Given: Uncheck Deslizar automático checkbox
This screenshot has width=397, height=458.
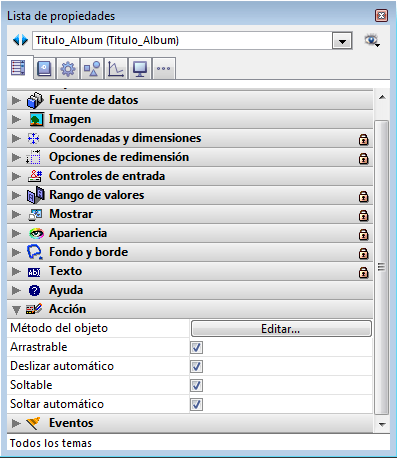Looking at the screenshot, I should point(196,367).
